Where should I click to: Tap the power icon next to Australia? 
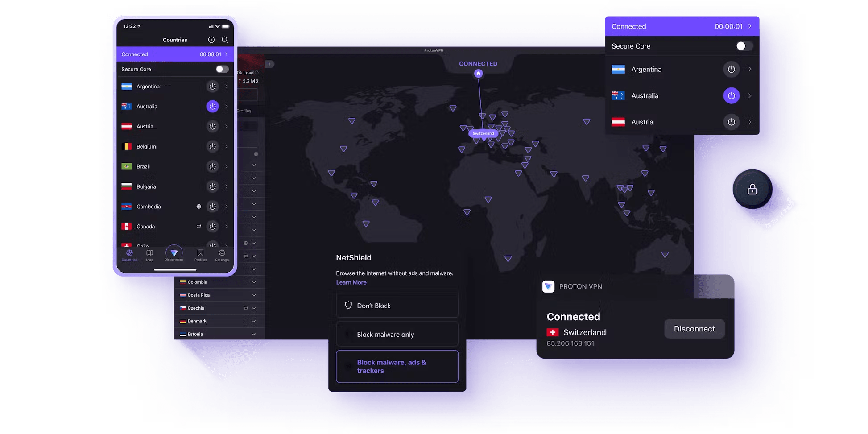212,106
